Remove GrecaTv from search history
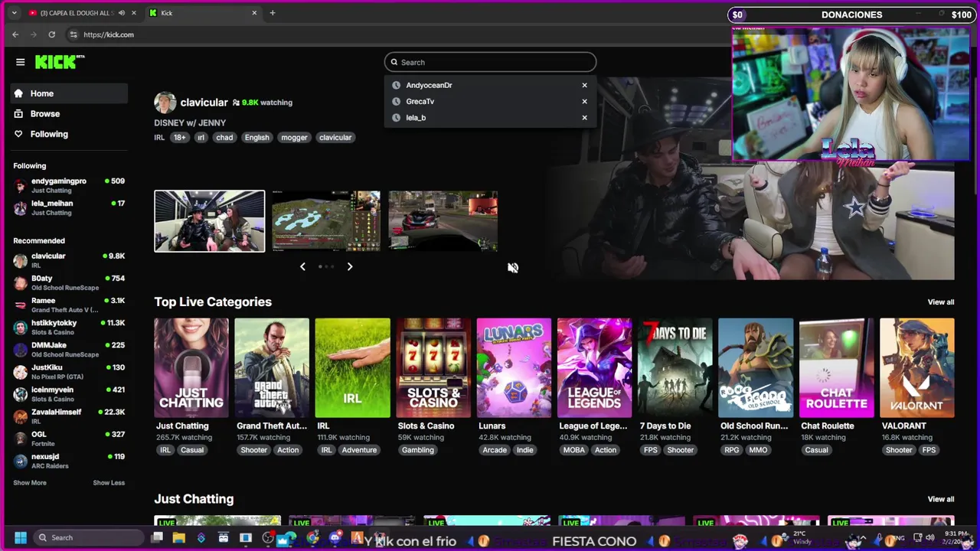The height and width of the screenshot is (551, 980). (584, 101)
